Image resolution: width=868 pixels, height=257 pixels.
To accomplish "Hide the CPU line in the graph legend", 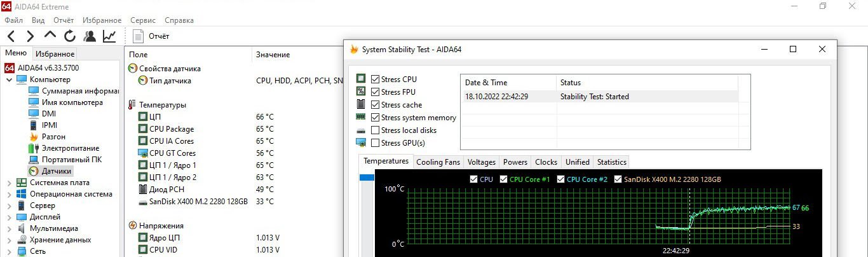I will 473,179.
